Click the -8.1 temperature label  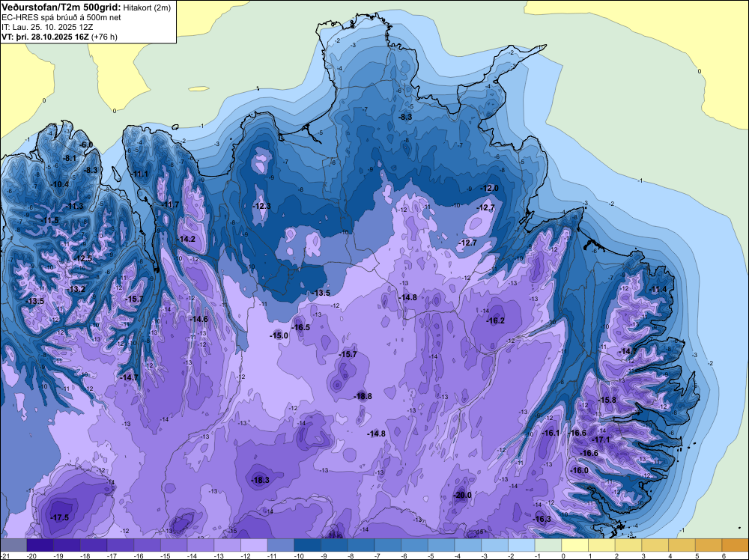(70, 158)
